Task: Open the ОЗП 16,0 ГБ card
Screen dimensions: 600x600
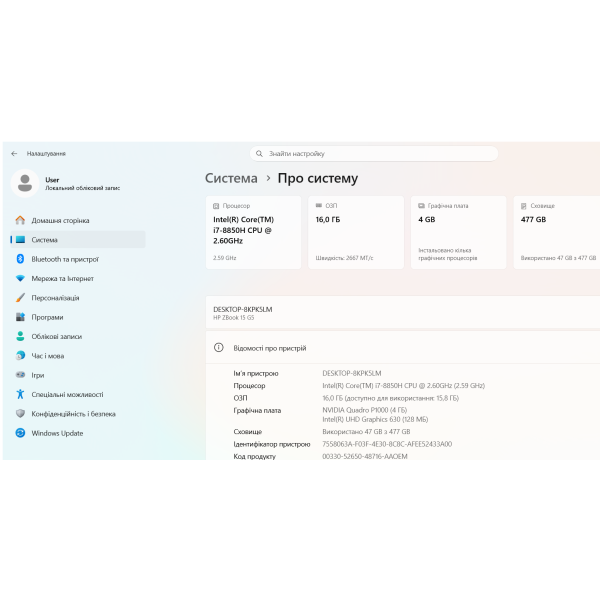Action: coord(356,232)
